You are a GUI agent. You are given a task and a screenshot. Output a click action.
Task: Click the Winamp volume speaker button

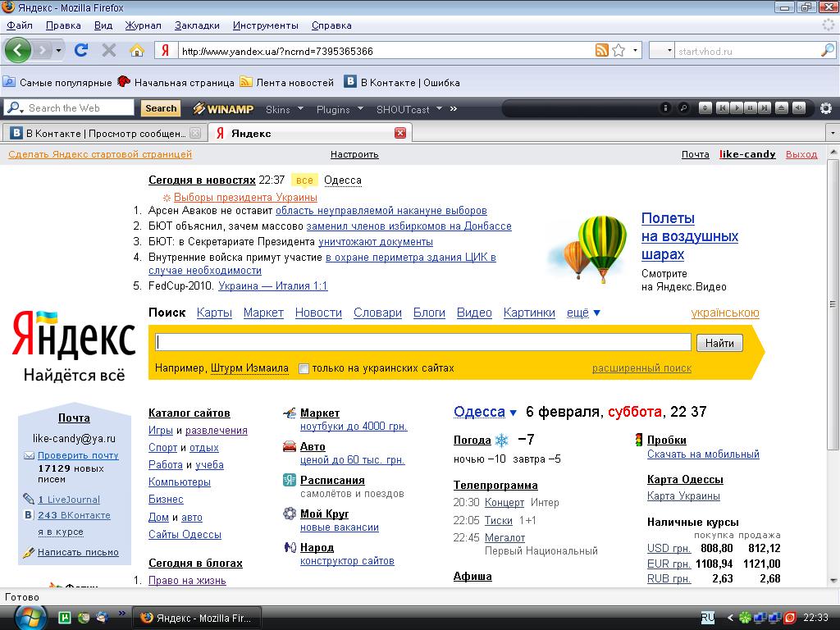tap(799, 108)
